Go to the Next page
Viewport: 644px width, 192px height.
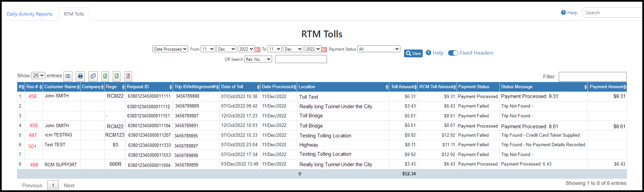click(69, 186)
